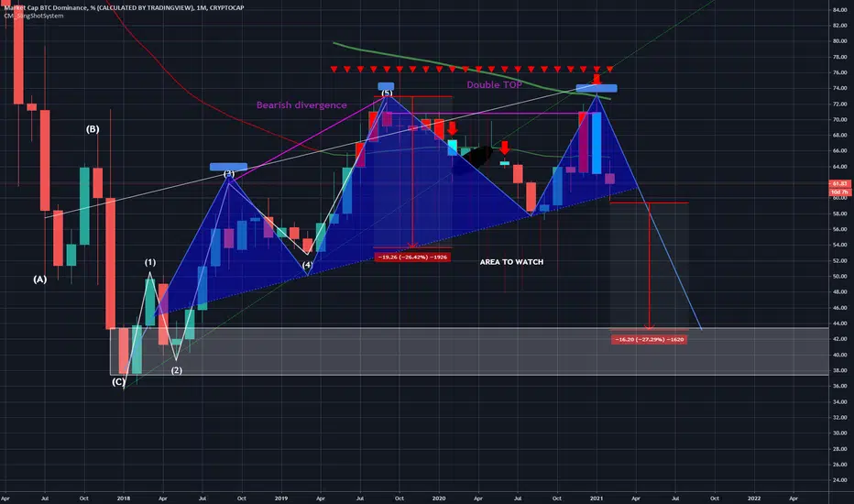This screenshot has height=504, width=854.
Task: Click the current price tag 61.83
Action: (839, 184)
